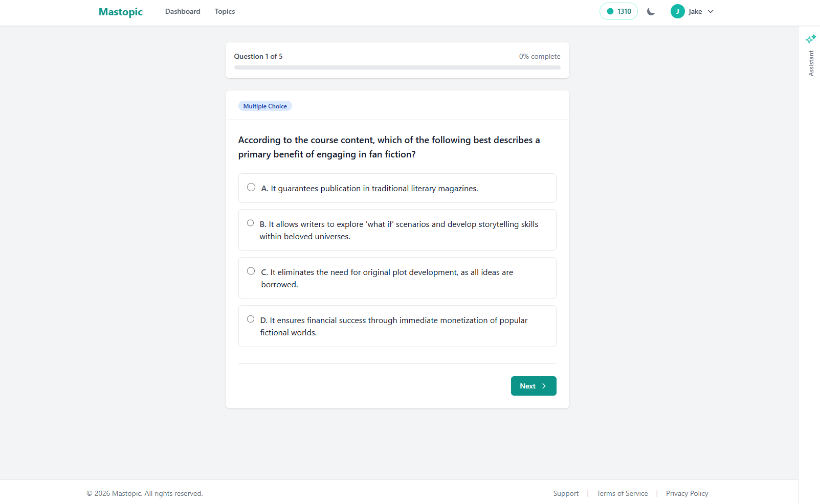Click the Mastopic logo
This screenshot has height=504, width=820.
(x=120, y=11)
